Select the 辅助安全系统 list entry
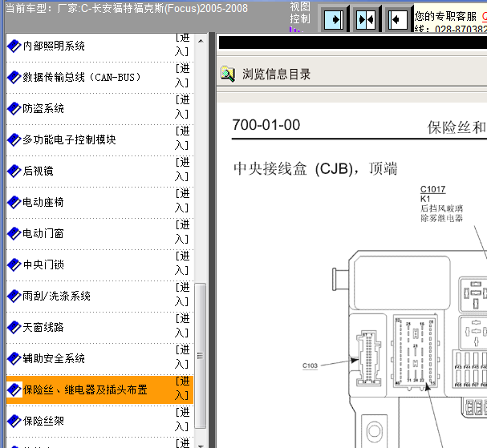487x448 pixels. (54, 358)
